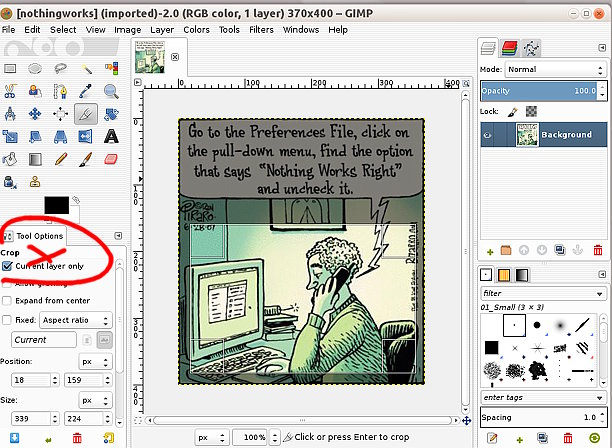The width and height of the screenshot is (612, 448).
Task: Open the Image menu
Action: point(127,30)
